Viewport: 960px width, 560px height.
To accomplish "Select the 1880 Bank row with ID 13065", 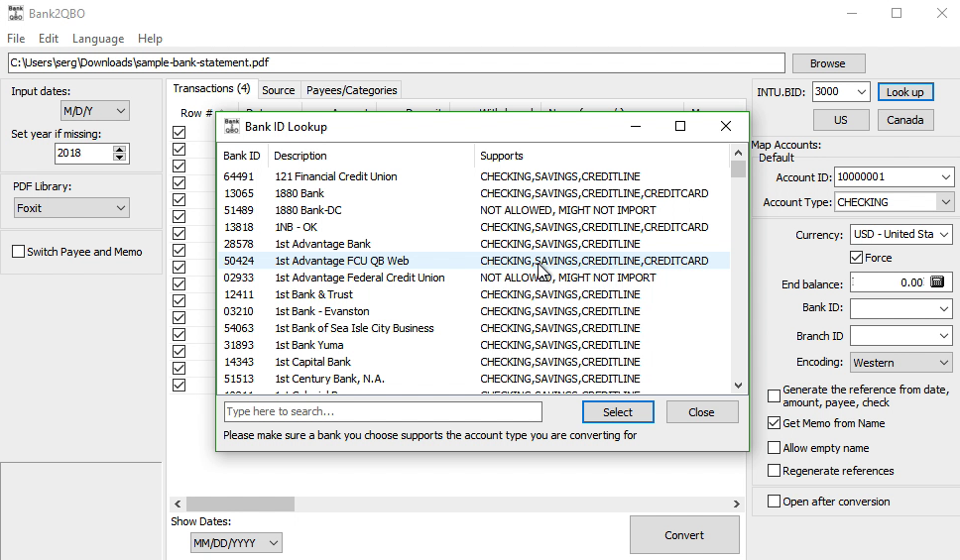I will pyautogui.click(x=473, y=193).
